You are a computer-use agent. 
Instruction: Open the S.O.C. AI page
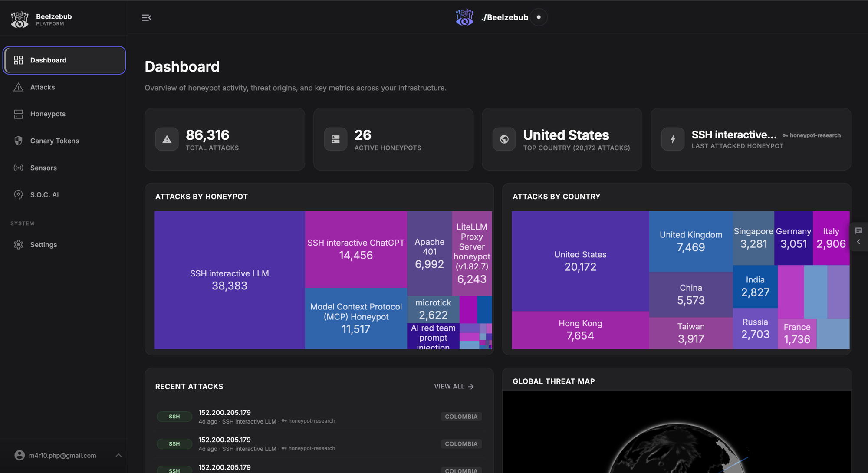click(64, 195)
